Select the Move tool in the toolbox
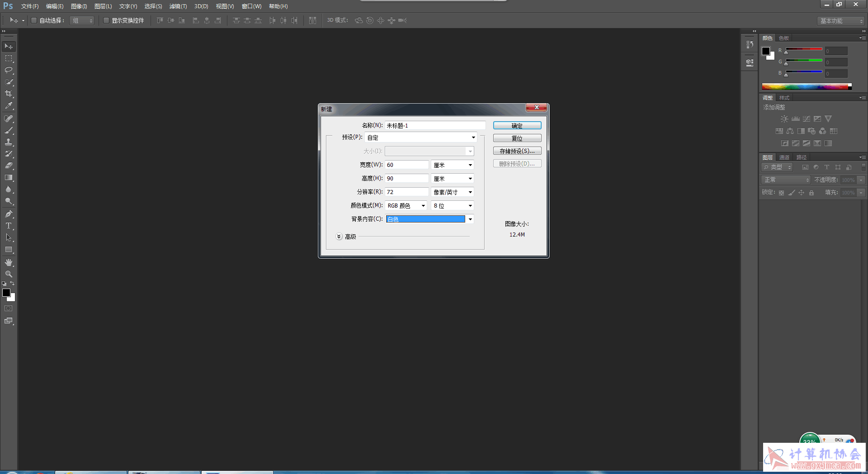Viewport: 868px width, 474px height. 9,47
